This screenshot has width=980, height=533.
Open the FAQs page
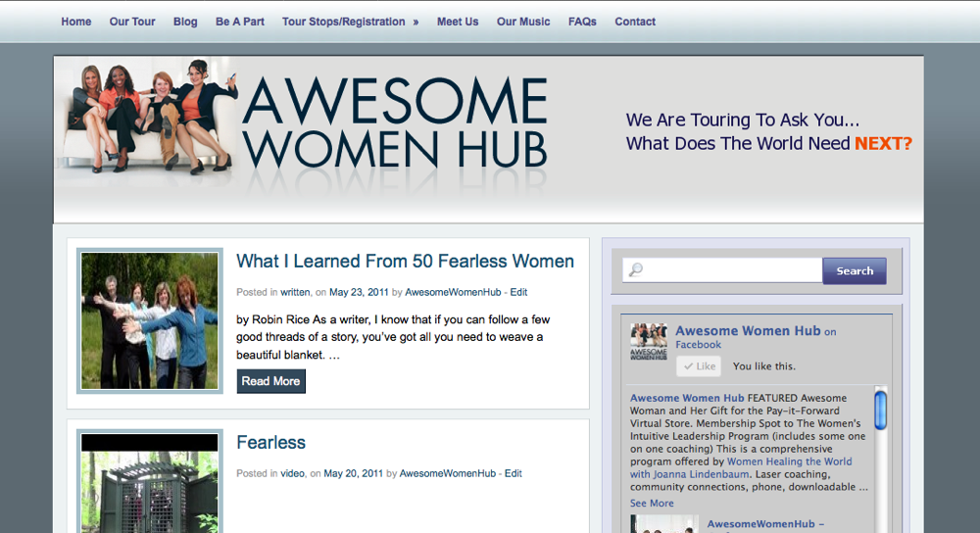(582, 22)
